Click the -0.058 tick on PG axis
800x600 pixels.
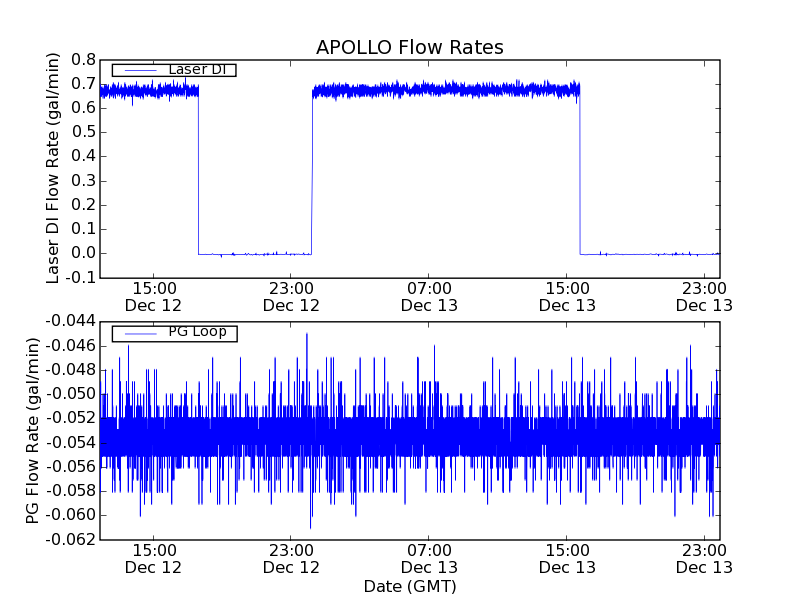[70, 491]
